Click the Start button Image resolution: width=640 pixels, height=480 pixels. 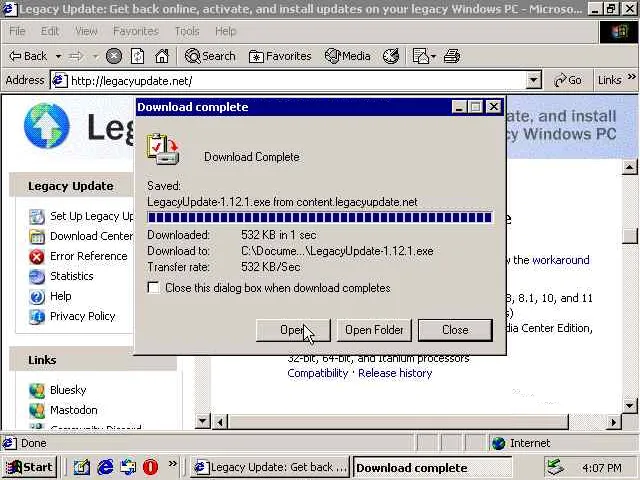pos(30,467)
